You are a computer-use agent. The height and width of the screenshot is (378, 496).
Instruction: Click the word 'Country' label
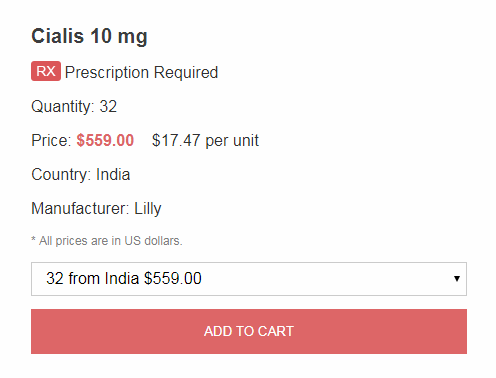click(x=60, y=175)
